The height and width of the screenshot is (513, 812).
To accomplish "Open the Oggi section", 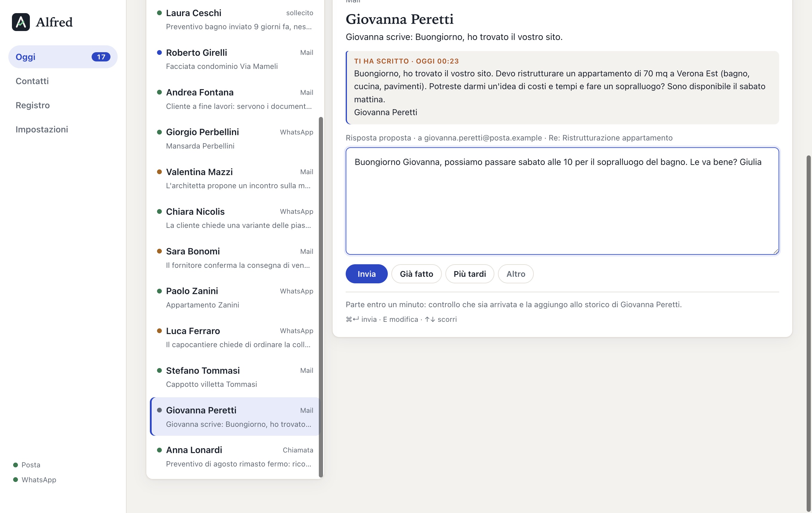I will 63,57.
